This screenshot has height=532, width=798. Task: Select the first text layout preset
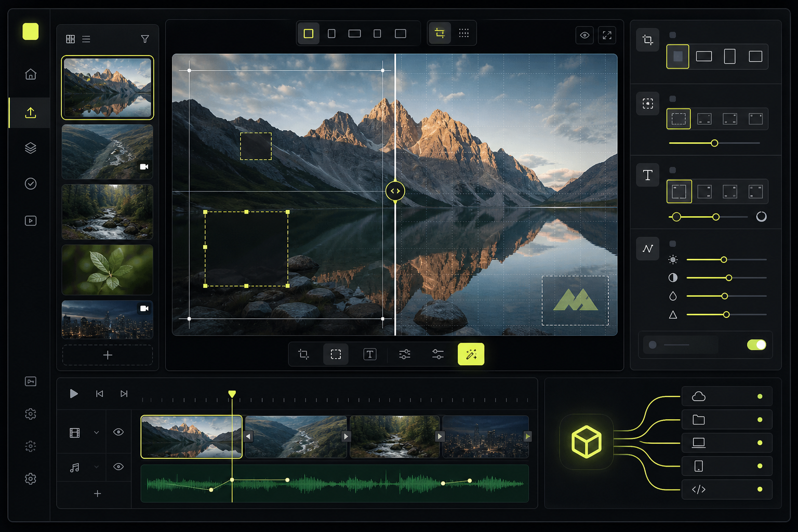pos(679,191)
